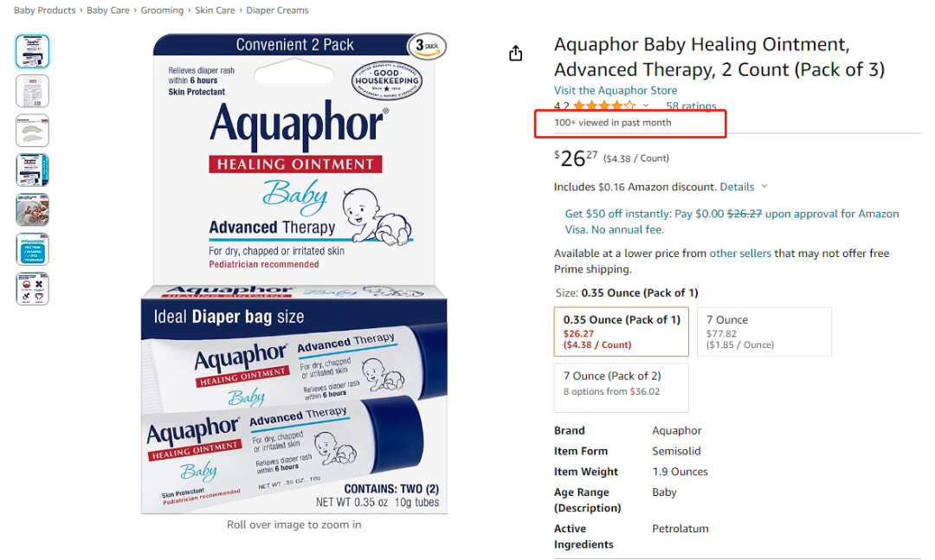This screenshot has height=560, width=935.
Task: Open the Skin Care breadcrumb
Action: point(215,10)
